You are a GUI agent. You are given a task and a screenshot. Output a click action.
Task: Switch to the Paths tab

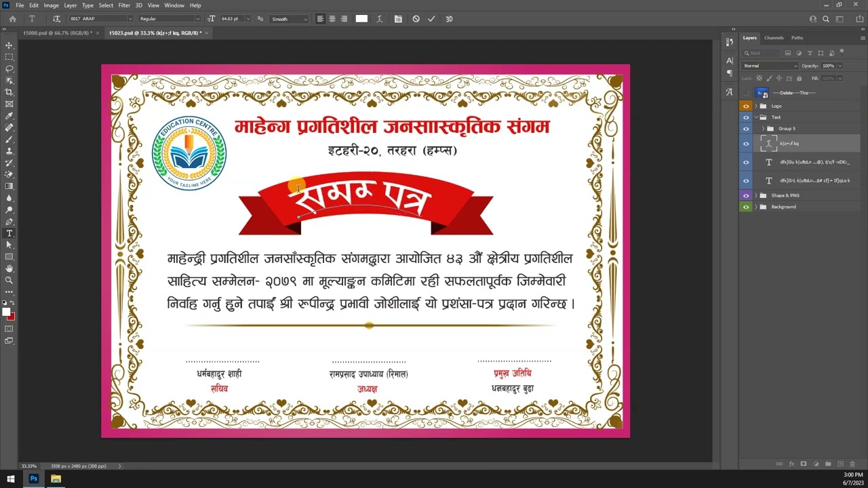tap(797, 38)
